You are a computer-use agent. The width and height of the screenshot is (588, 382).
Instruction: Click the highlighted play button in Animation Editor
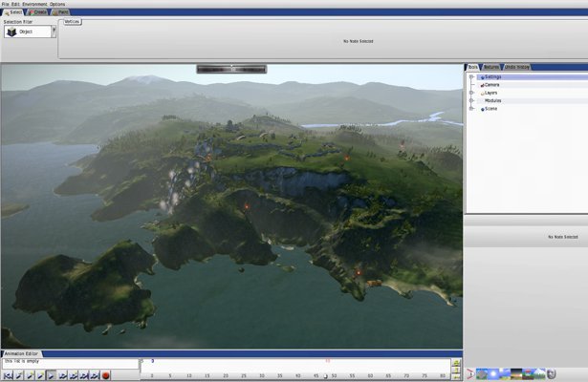(x=52, y=375)
